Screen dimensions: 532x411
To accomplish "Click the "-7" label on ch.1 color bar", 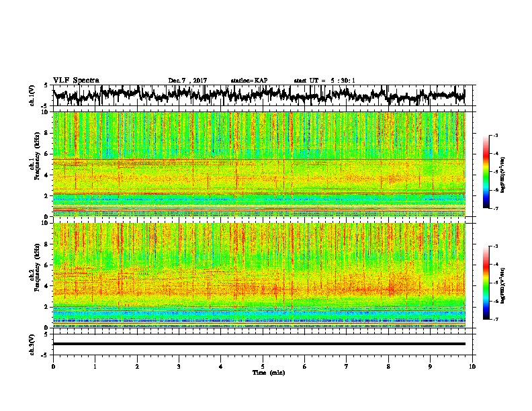I will coord(495,208).
